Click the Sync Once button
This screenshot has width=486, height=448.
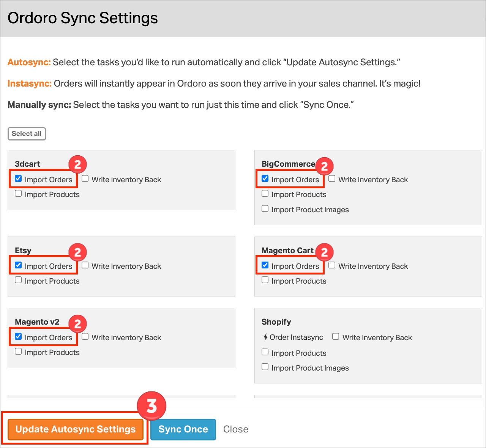[183, 429]
